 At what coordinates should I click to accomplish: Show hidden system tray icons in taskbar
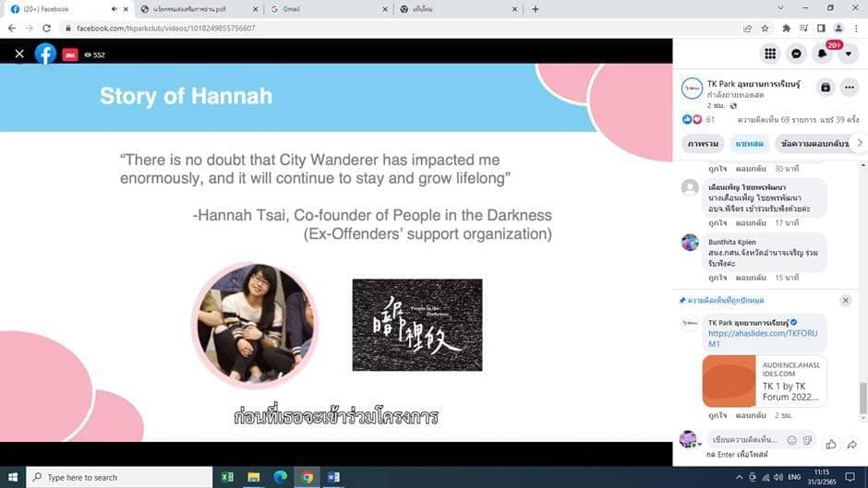tap(739, 477)
